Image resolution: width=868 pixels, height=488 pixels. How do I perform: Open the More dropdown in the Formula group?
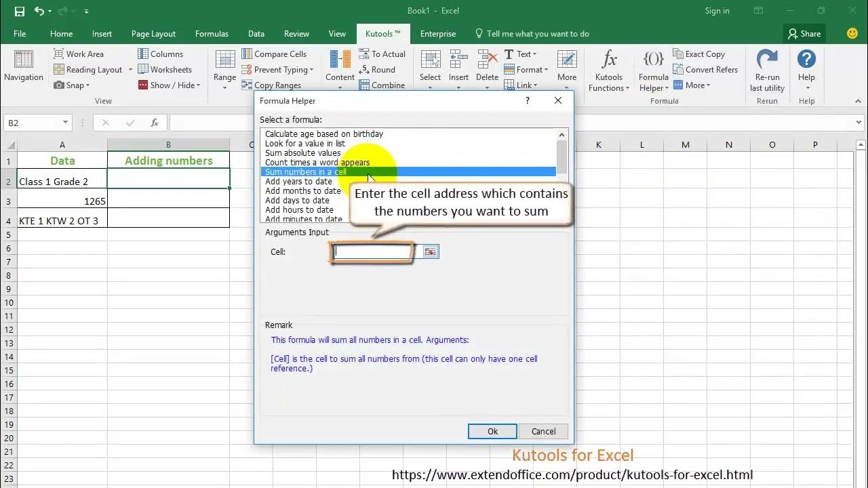coord(692,85)
